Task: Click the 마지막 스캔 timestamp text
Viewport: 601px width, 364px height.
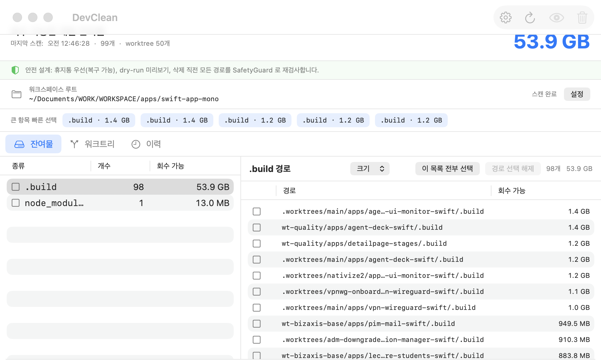Action: [x=50, y=43]
